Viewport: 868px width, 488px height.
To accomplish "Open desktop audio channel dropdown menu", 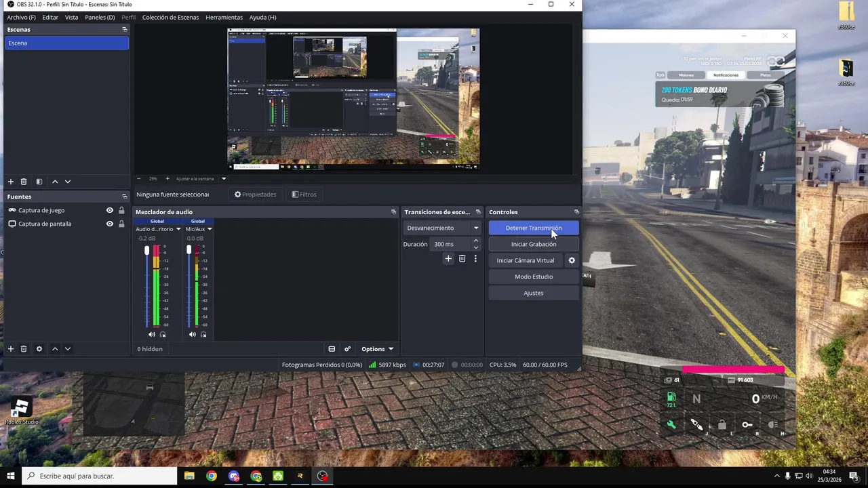I will 178,229.
